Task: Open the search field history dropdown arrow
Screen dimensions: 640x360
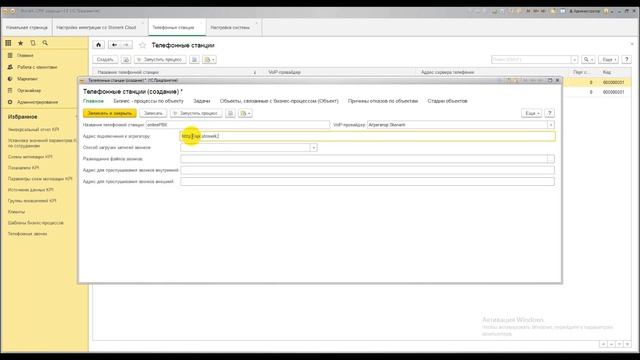Action: [574, 60]
